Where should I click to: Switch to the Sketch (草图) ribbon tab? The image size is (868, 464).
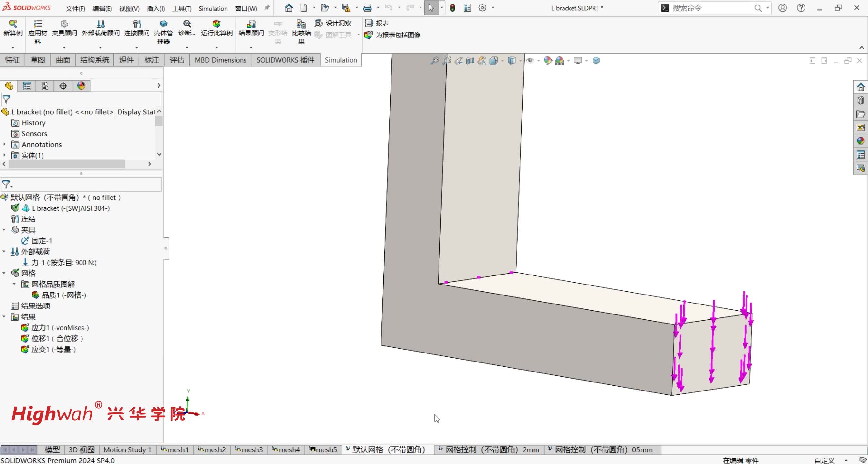coord(38,60)
